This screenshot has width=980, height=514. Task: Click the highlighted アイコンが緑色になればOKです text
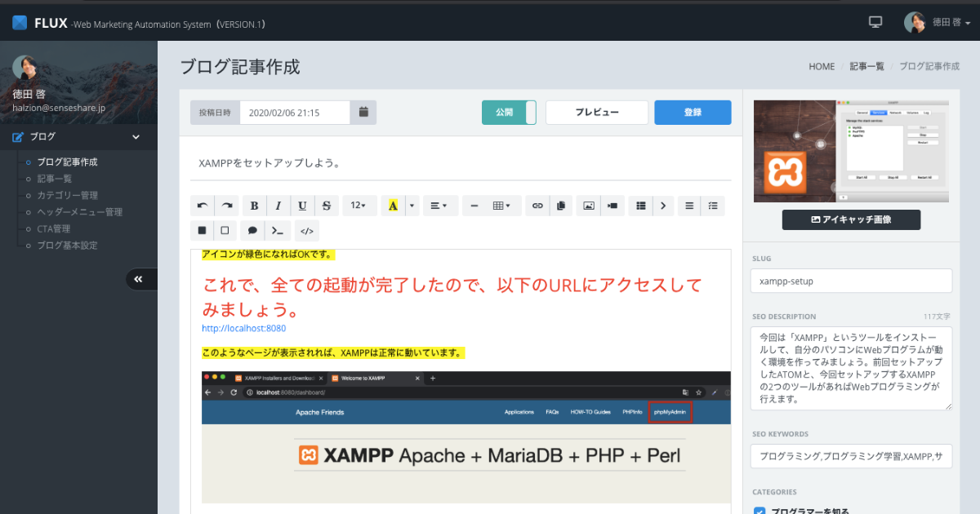(269, 255)
